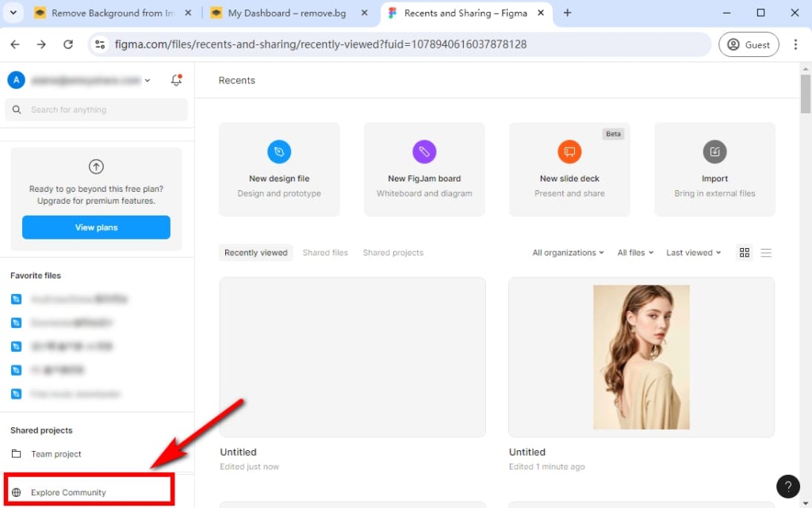Click the View plans button

click(96, 227)
